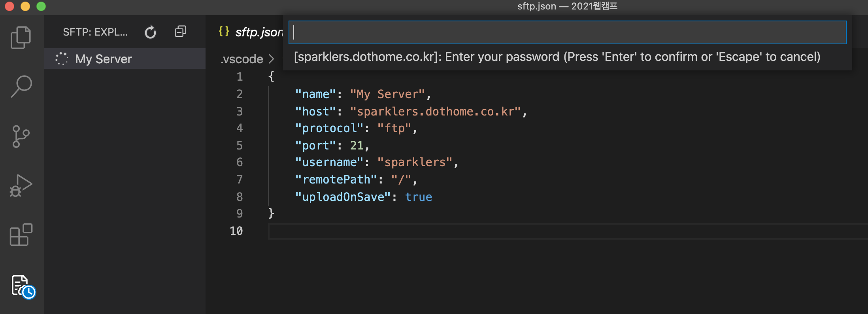Click the "protocol" key
The image size is (868, 314).
pyautogui.click(x=329, y=128)
